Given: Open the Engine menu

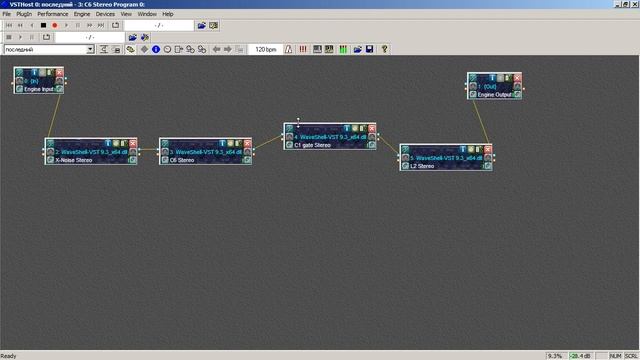Looking at the screenshot, I should point(82,14).
